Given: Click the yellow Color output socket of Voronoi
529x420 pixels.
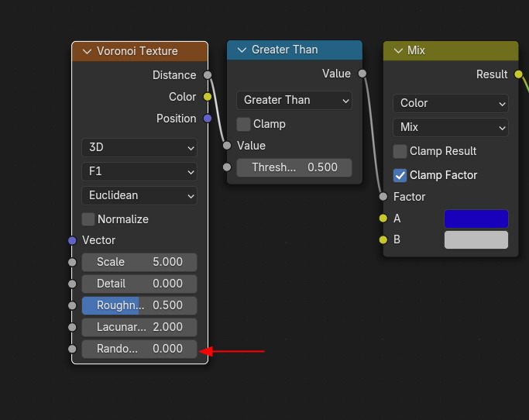Looking at the screenshot, I should click(x=208, y=97).
